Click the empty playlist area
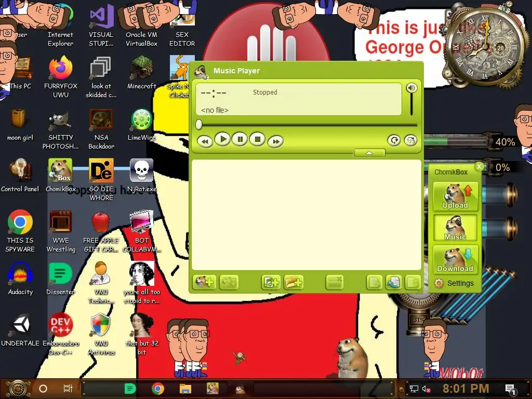532x399 pixels. [307, 215]
